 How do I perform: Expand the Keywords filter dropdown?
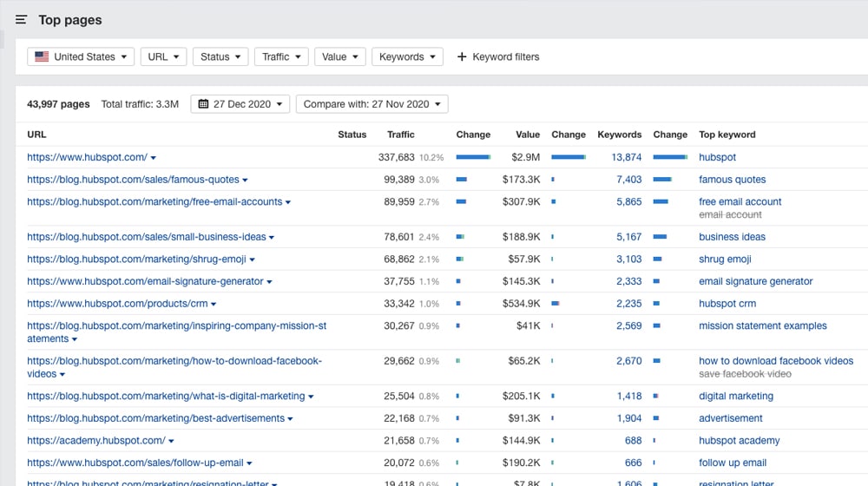(407, 57)
